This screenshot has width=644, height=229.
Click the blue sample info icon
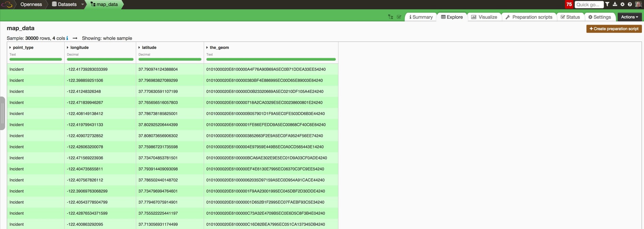click(x=67, y=38)
